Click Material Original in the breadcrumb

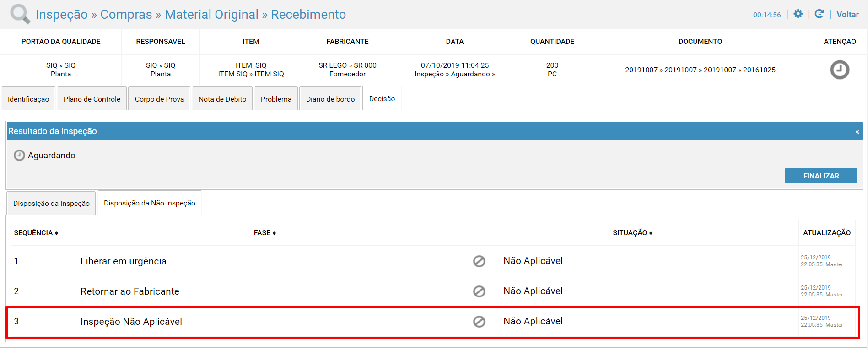click(x=211, y=14)
